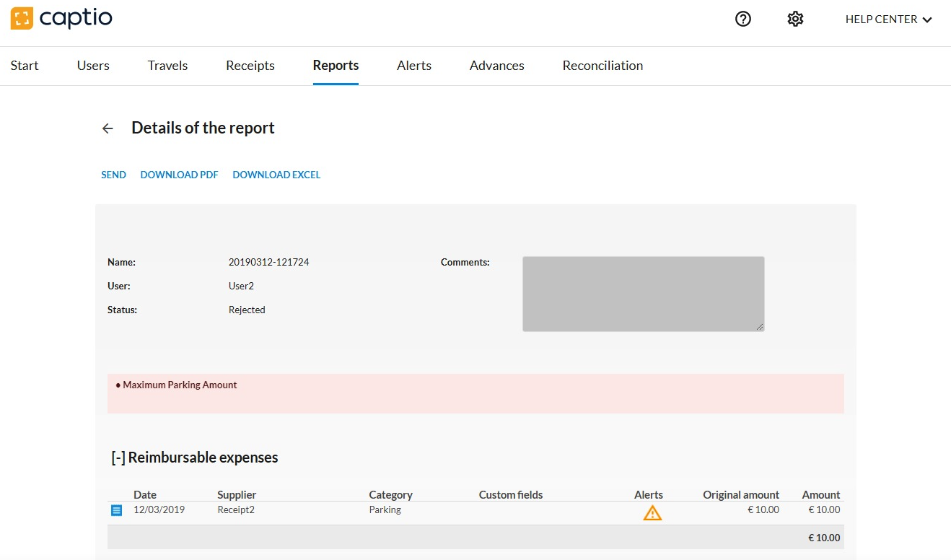Click the blue receipt document icon
This screenshot has height=560, width=951.
pos(116,510)
